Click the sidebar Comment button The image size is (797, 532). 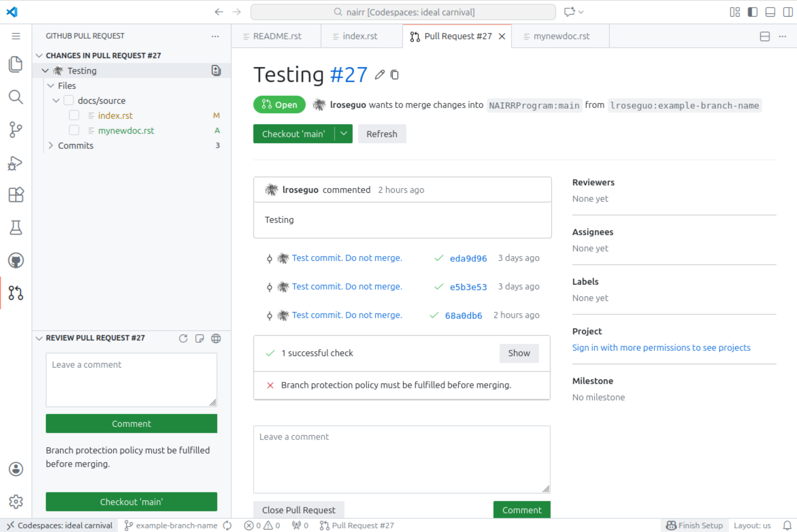pyautogui.click(x=131, y=423)
